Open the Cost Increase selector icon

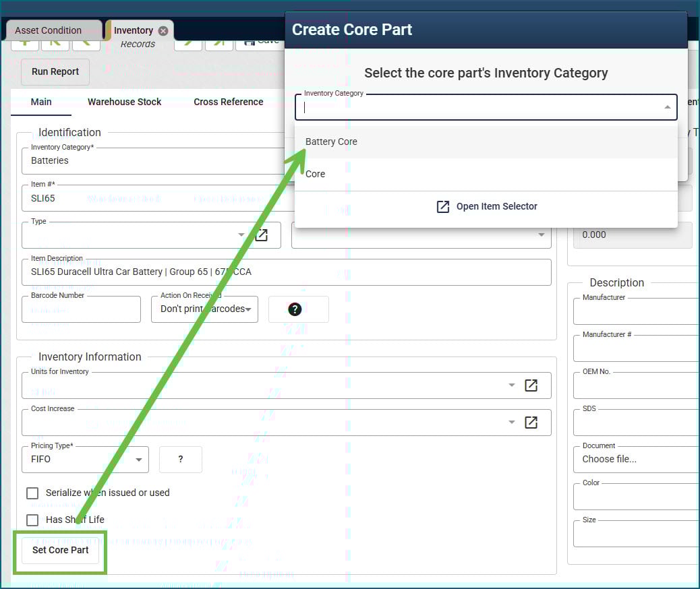[531, 422]
